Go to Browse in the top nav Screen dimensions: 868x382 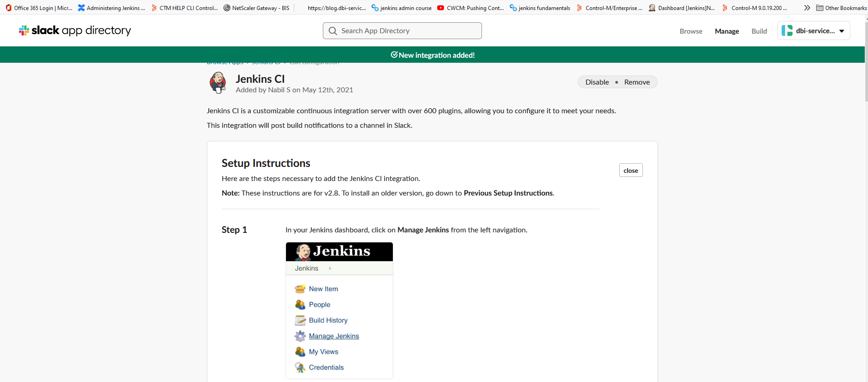[691, 31]
